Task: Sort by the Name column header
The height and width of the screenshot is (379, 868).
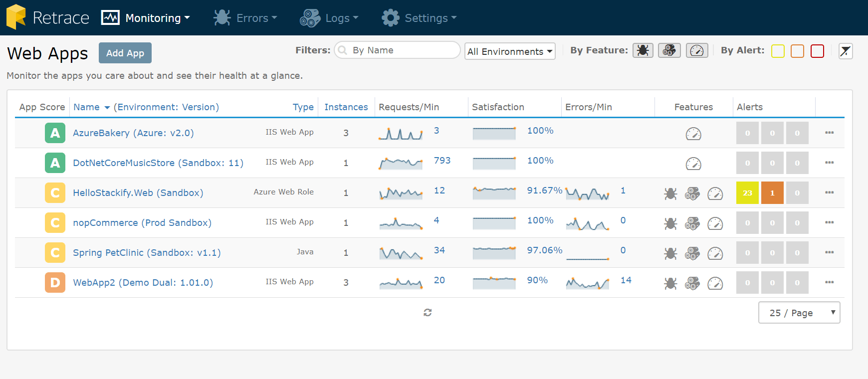Action: [87, 107]
